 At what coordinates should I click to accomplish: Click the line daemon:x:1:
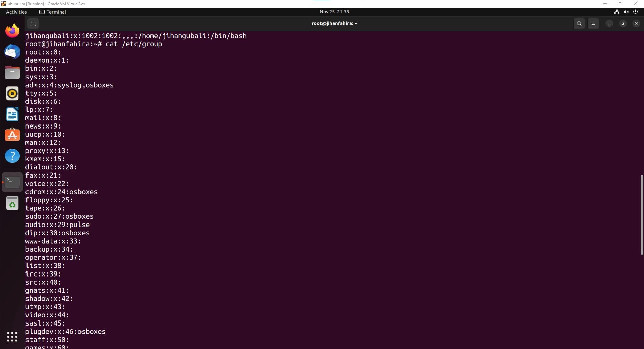coord(47,60)
